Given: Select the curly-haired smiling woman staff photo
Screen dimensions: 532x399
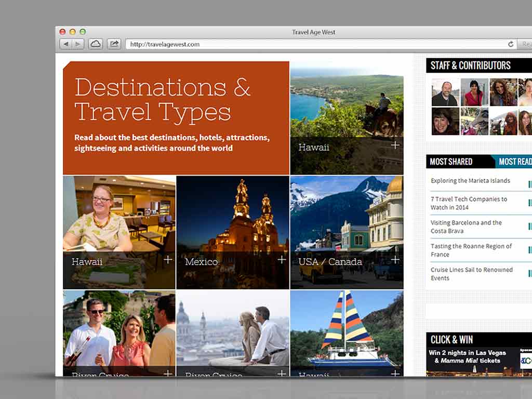Looking at the screenshot, I should click(503, 92).
